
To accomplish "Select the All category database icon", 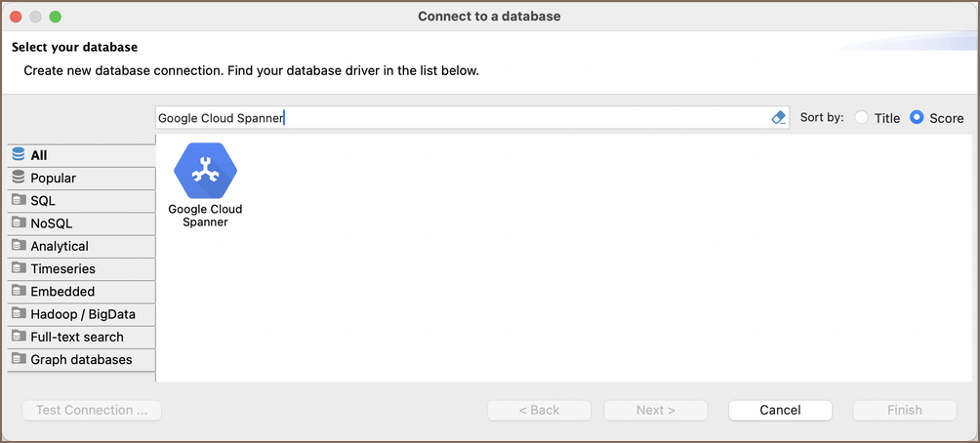I will [x=19, y=155].
